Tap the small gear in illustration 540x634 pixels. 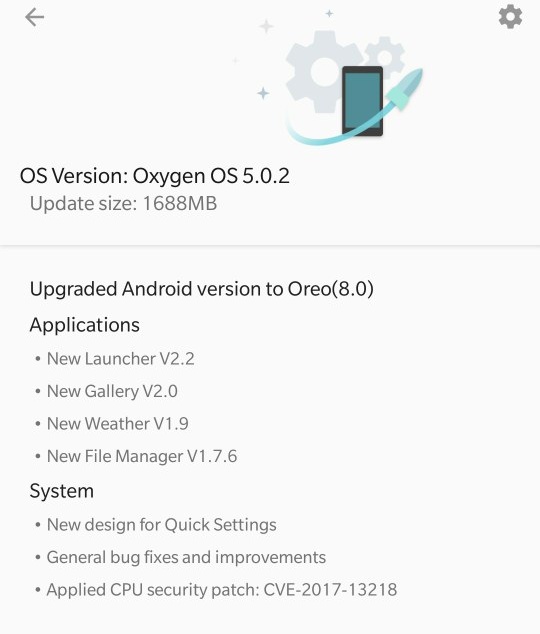(385, 56)
